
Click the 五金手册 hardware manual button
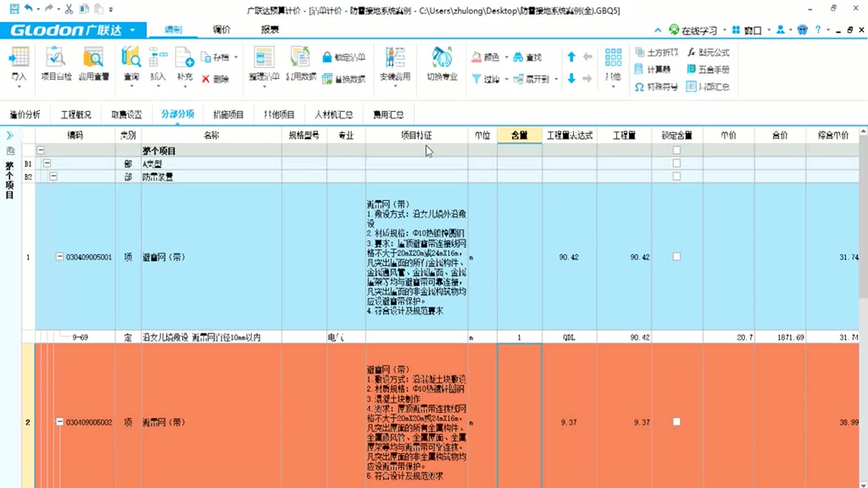(708, 69)
